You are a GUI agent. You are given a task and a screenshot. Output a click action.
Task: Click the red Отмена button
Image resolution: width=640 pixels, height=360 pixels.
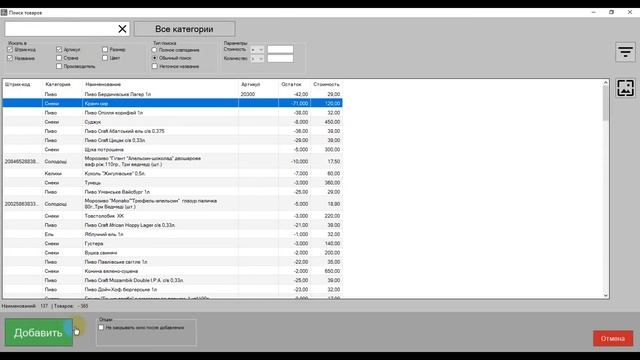pyautogui.click(x=613, y=338)
